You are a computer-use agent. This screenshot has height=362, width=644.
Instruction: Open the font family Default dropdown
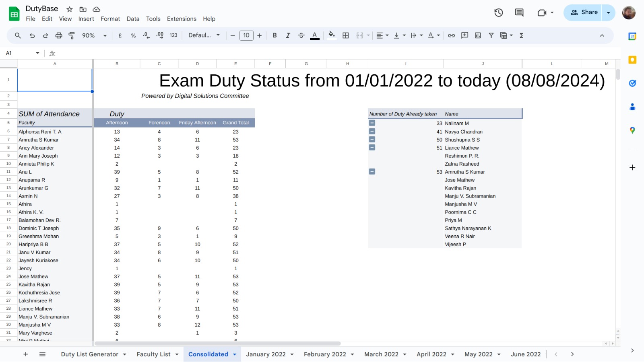[x=204, y=35]
